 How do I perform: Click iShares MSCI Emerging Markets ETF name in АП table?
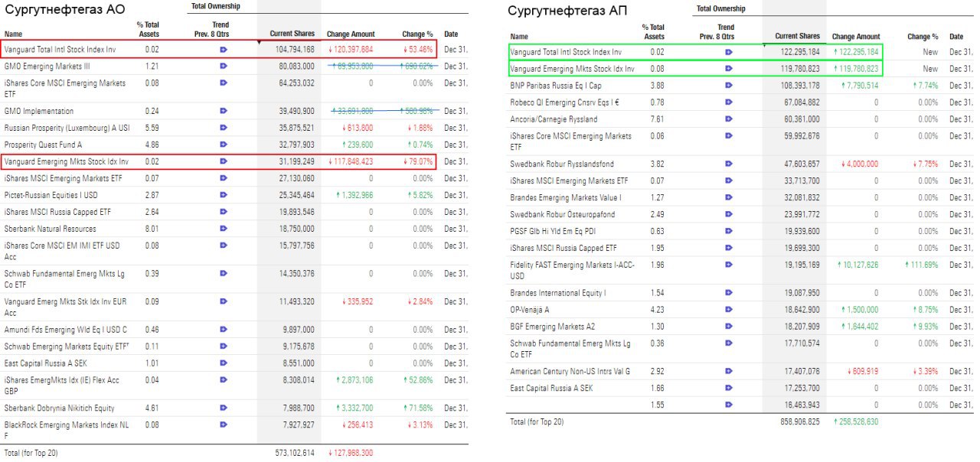569,181
